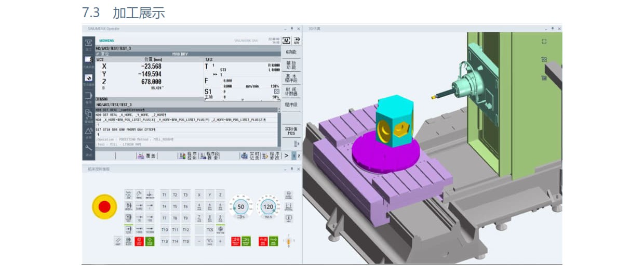Open the wrench setup icon in sidebar

point(88,149)
